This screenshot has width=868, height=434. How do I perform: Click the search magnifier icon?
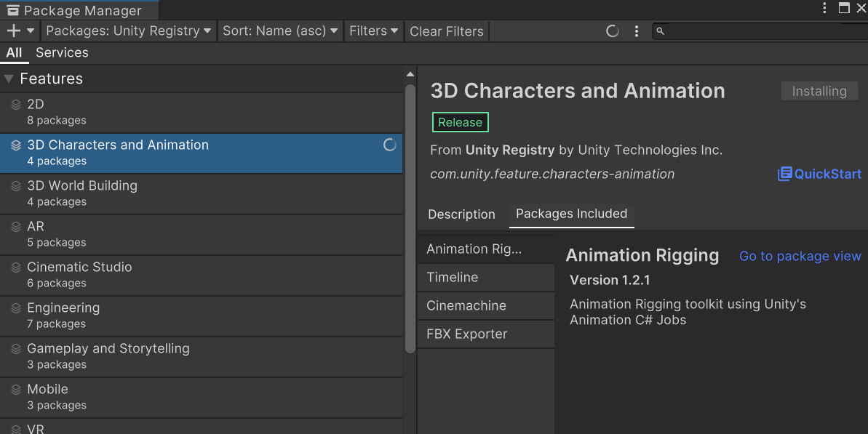coord(660,31)
